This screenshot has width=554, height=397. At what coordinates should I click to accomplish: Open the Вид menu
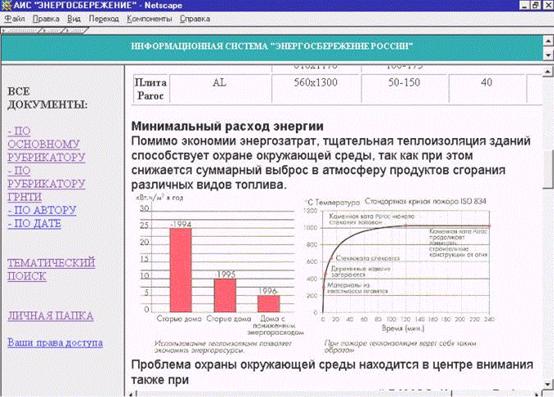coord(74,19)
